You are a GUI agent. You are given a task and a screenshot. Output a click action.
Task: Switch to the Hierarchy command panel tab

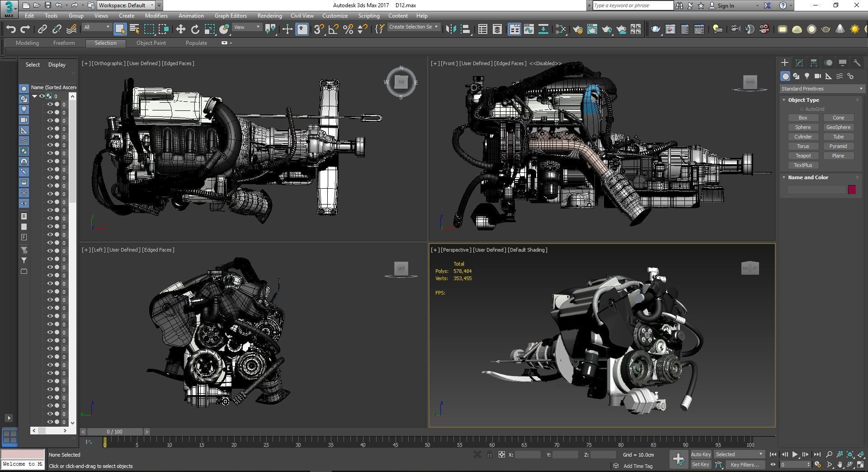[x=813, y=63]
